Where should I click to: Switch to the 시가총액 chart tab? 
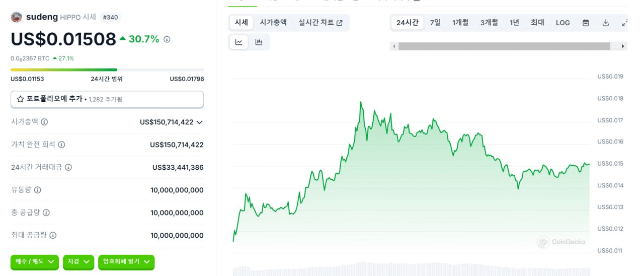pyautogui.click(x=273, y=23)
